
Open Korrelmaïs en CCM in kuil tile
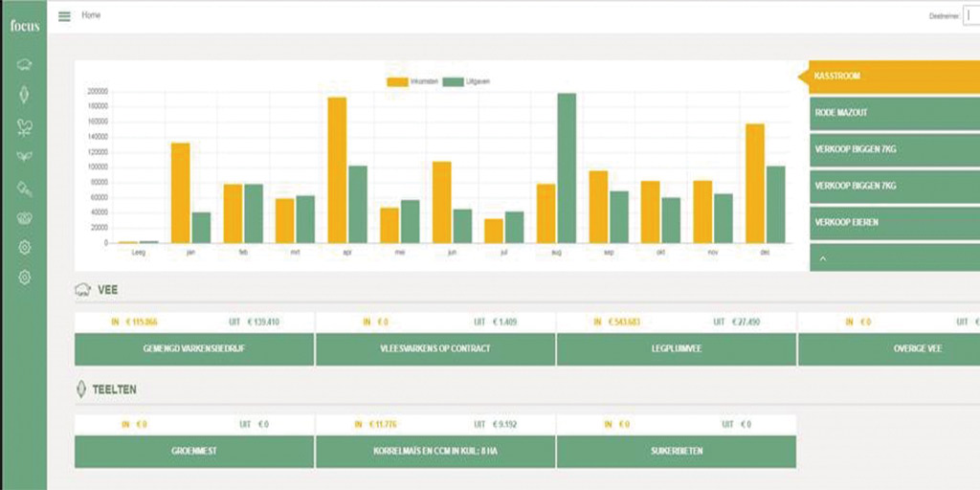[435, 452]
